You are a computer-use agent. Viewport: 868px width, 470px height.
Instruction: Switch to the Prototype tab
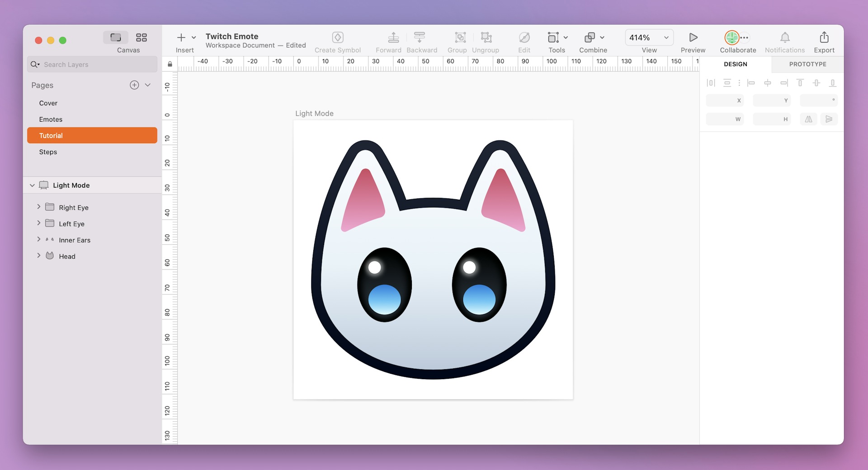pyautogui.click(x=807, y=64)
